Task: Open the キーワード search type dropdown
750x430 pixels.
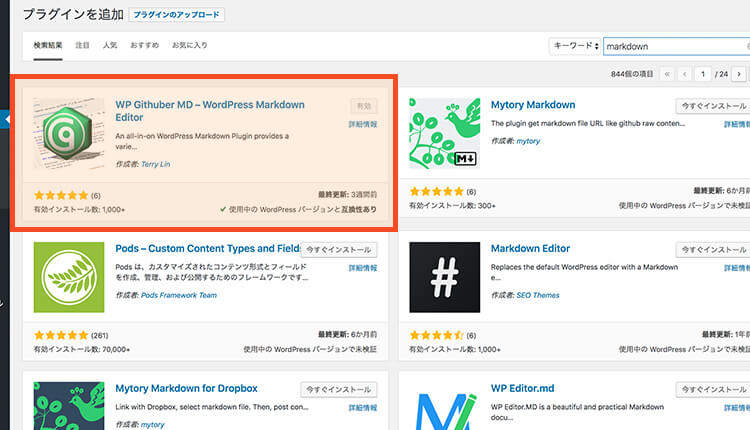Action: pos(575,46)
